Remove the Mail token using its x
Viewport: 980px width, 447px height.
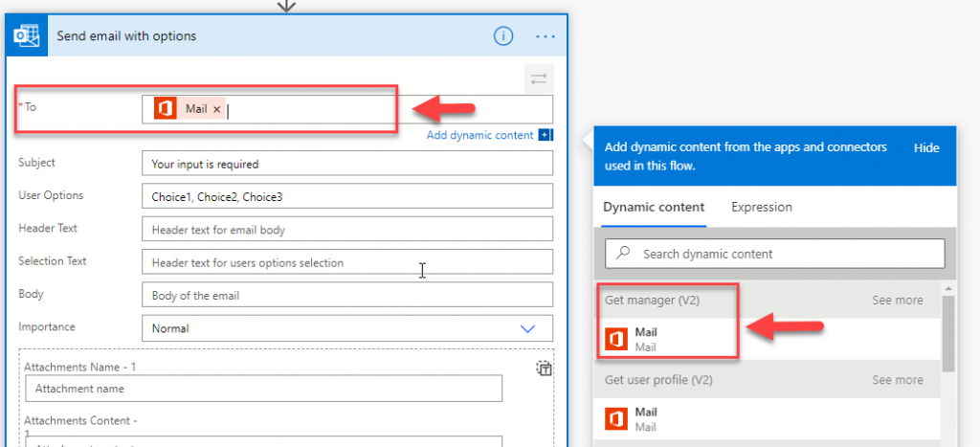217,109
